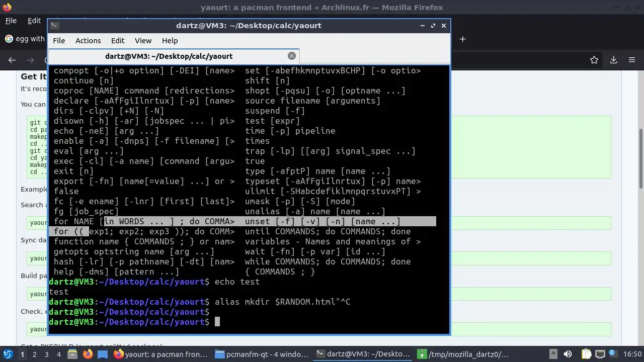Click the highlighted 'unset [-f] [-v] [-n] [name ...]' line

(323, 221)
